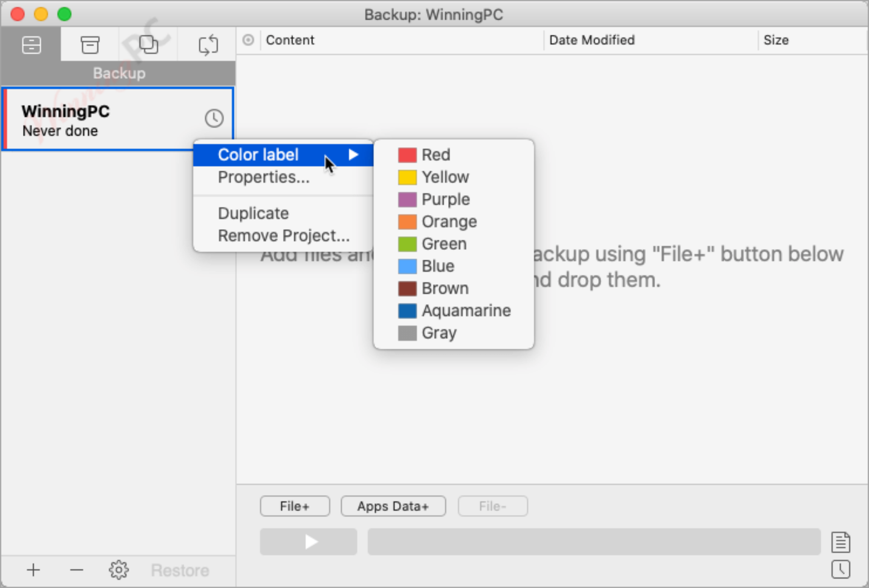Remove project with minus icon
The width and height of the screenshot is (869, 588).
click(76, 570)
